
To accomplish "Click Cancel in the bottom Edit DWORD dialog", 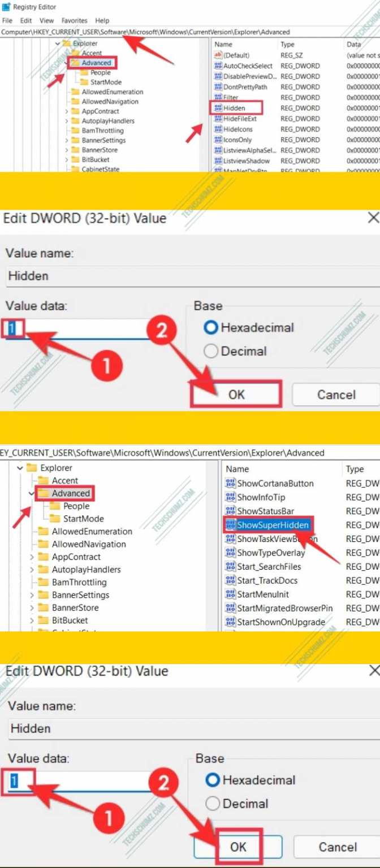I will [x=337, y=847].
